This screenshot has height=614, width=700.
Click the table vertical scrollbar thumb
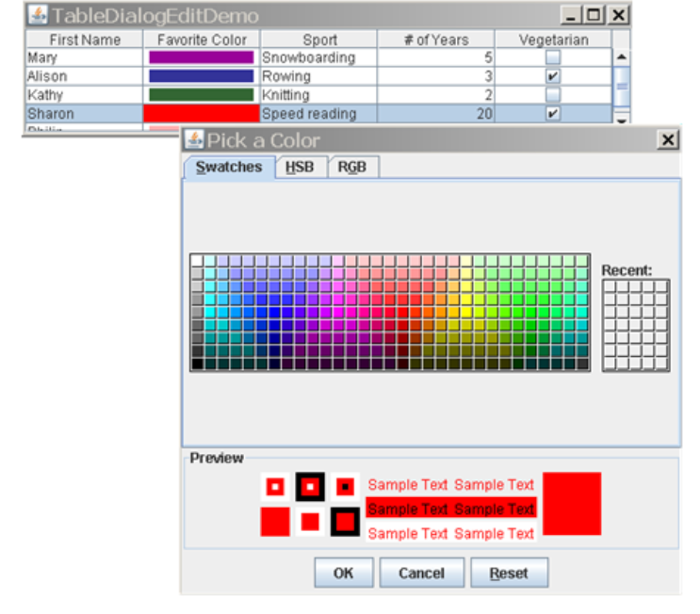click(x=622, y=87)
